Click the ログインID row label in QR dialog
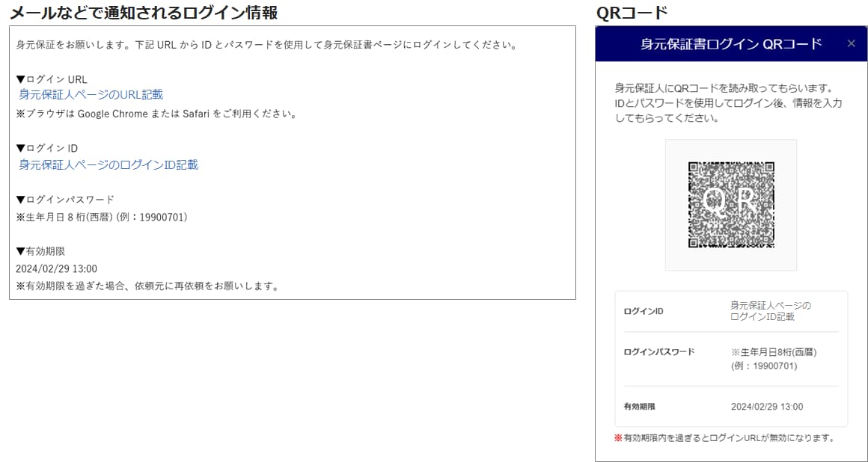868x462 pixels. click(643, 311)
